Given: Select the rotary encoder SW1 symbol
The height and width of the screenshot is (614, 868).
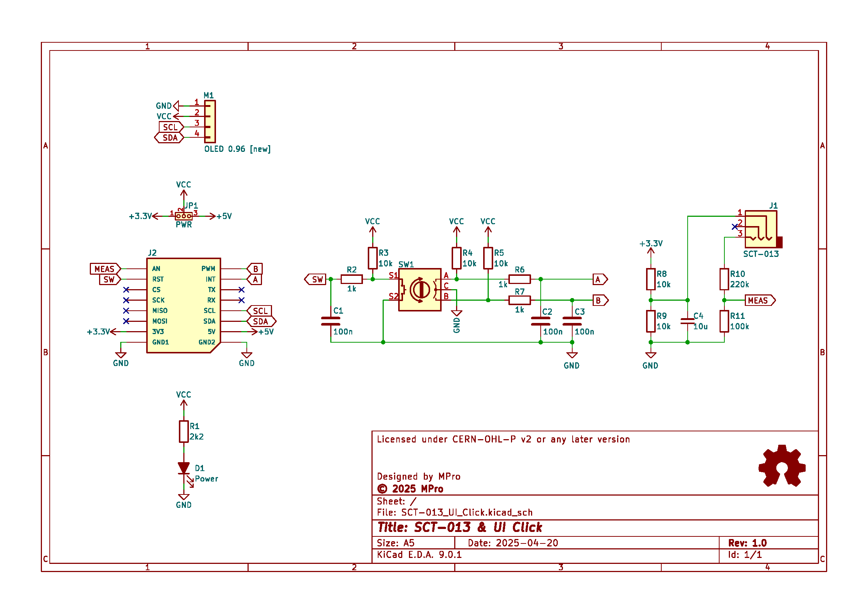Looking at the screenshot, I should (x=420, y=290).
